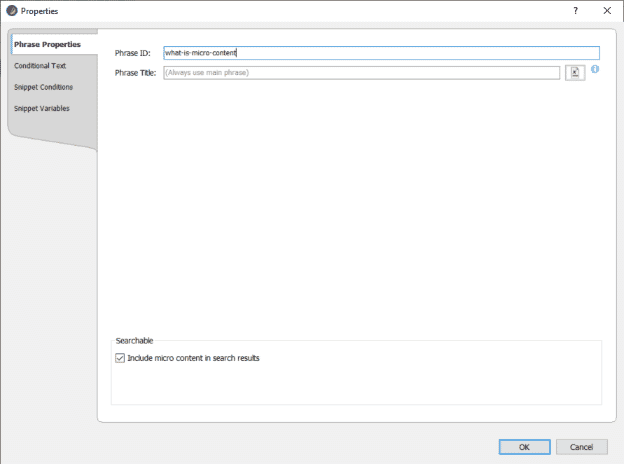Screen dimensions: 624x464
Task: Switch to the Conditional Text tab
Action: [x=40, y=66]
